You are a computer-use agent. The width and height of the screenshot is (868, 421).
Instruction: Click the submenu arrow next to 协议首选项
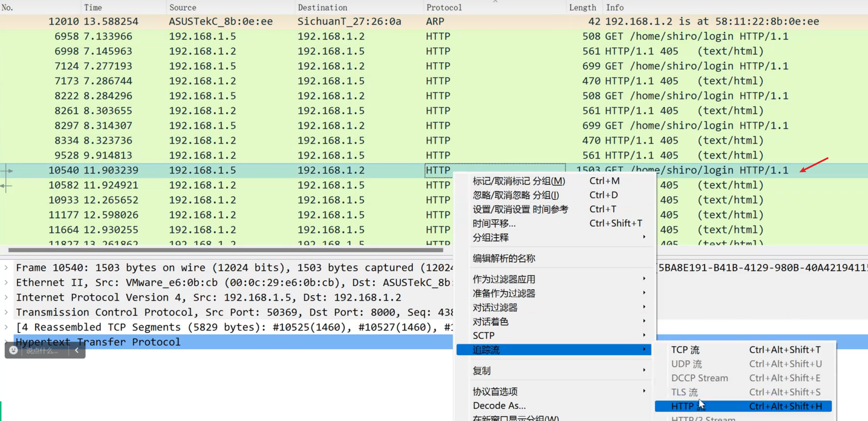point(644,391)
